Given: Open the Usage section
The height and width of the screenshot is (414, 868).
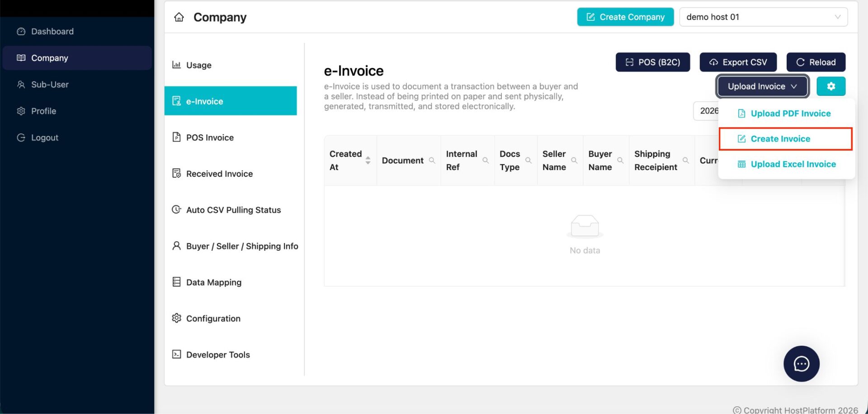Looking at the screenshot, I should click(x=231, y=65).
